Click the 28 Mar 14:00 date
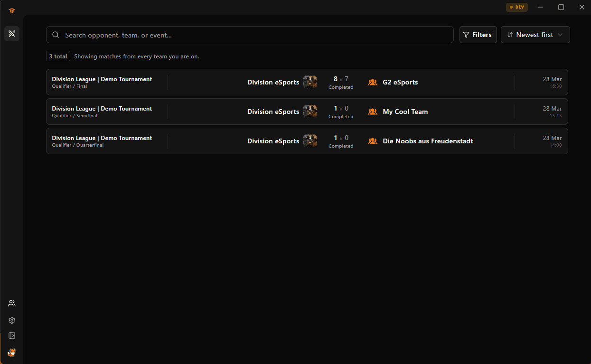 pyautogui.click(x=552, y=141)
